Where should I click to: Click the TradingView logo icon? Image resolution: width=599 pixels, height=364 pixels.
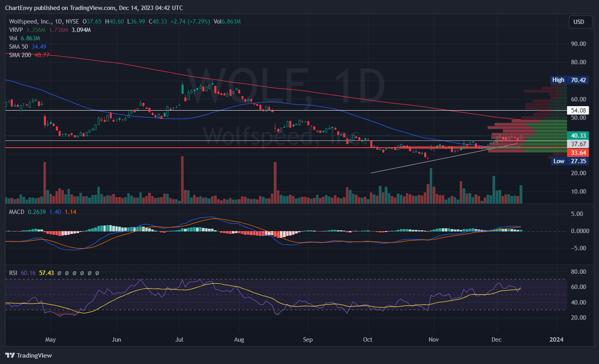pos(10,355)
